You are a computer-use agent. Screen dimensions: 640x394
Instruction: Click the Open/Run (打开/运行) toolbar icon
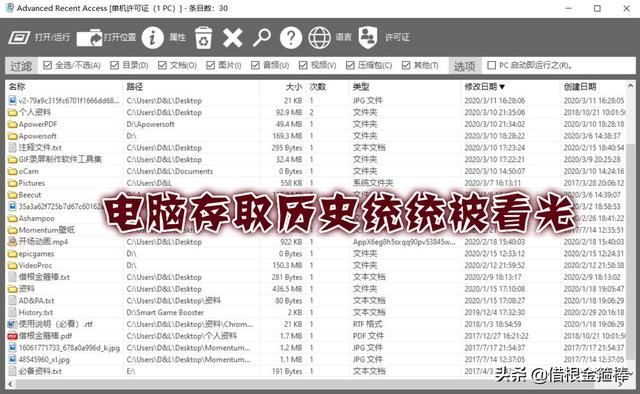pyautogui.click(x=19, y=38)
